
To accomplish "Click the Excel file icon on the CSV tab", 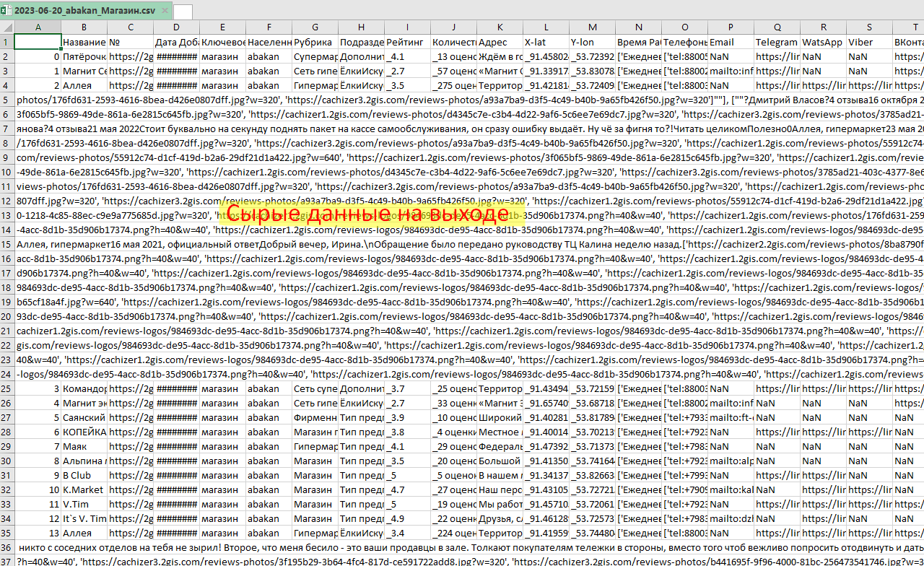I will coord(9,12).
